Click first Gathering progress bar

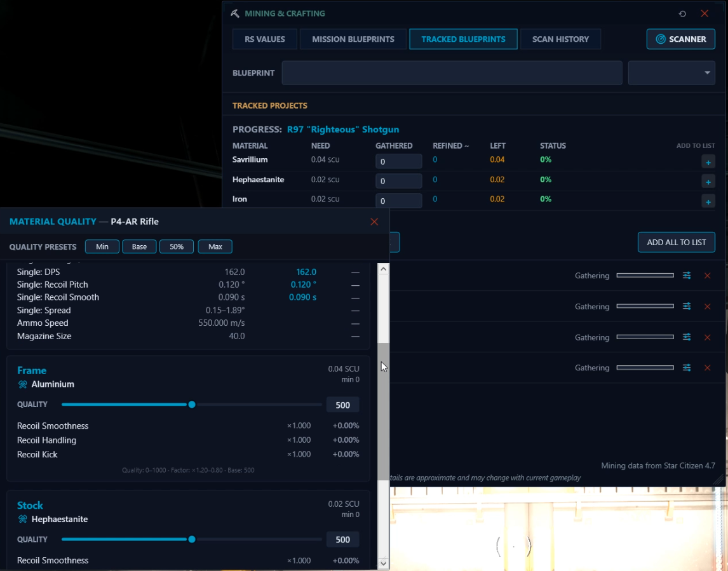click(x=645, y=275)
